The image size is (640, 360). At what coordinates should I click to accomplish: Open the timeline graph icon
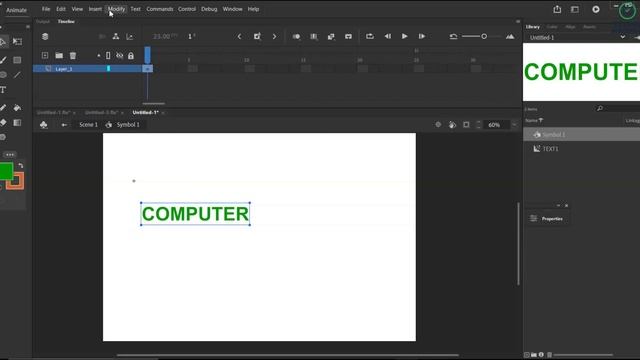coord(130,36)
